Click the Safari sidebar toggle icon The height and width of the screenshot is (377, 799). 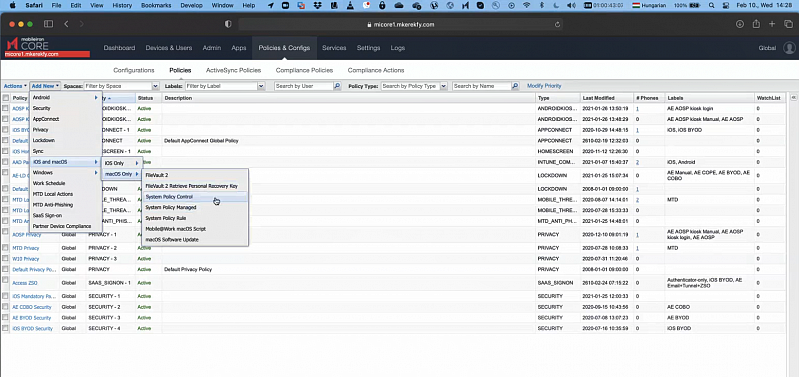pyautogui.click(x=48, y=24)
